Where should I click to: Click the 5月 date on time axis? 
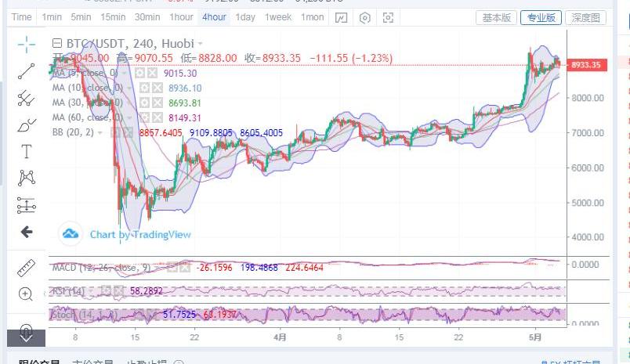(534, 337)
